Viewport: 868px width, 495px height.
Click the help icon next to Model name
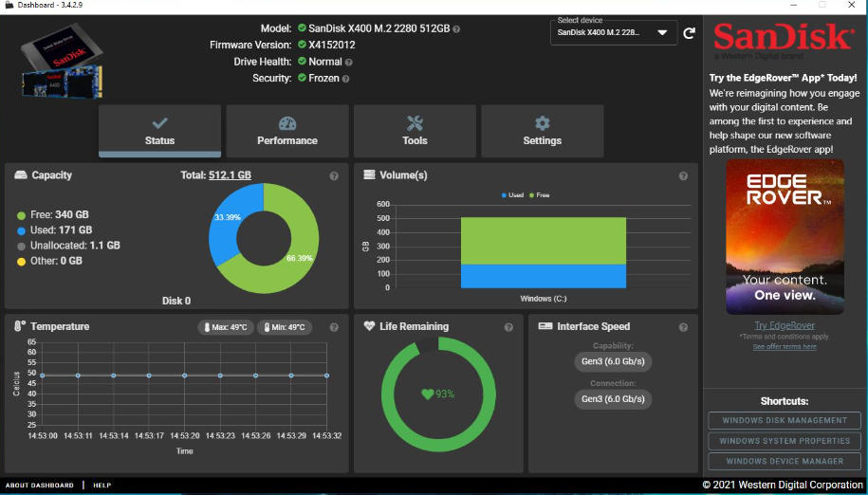click(457, 28)
